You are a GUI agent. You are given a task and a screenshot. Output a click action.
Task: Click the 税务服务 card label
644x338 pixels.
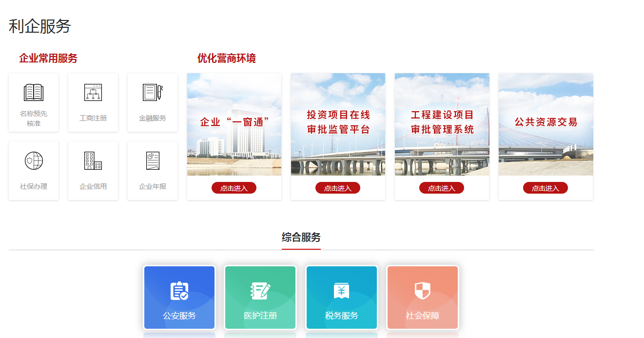coord(342,316)
